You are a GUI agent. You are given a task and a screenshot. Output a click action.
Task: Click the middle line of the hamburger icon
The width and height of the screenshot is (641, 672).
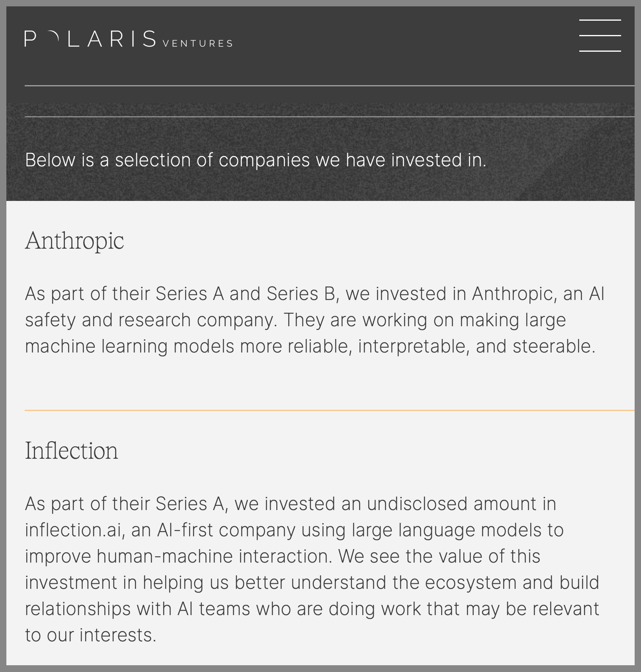[600, 35]
